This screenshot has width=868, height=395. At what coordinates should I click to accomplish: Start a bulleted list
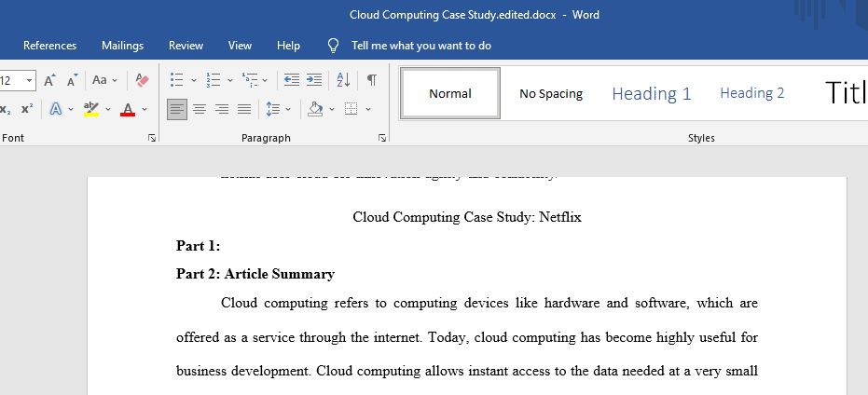point(176,80)
